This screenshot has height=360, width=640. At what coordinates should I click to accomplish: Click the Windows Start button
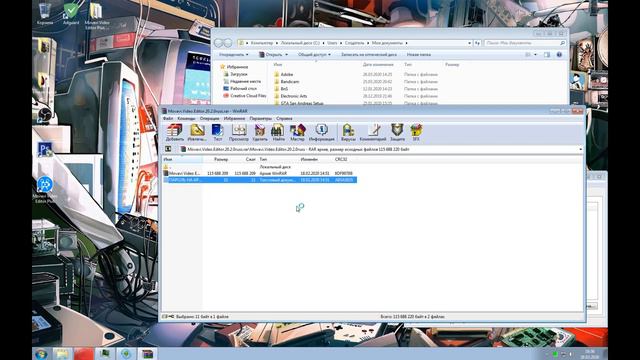[x=40, y=354]
